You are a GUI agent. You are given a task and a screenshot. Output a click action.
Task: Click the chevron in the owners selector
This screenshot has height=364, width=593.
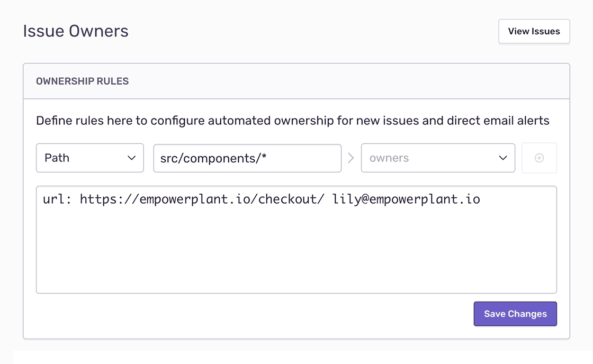click(503, 158)
